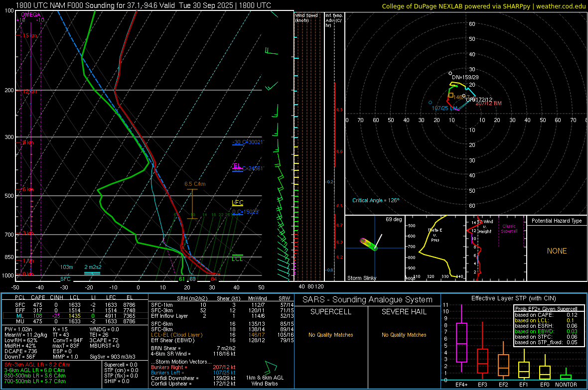This screenshot has height=390, width=588.
Task: Click the 'Storm Slinky' caption
Action: click(x=361, y=278)
